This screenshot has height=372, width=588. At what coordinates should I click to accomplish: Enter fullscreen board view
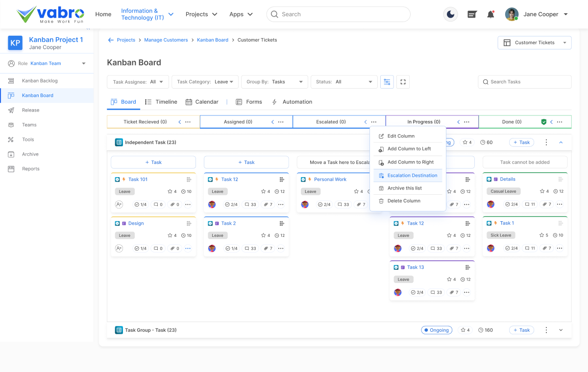(x=403, y=82)
